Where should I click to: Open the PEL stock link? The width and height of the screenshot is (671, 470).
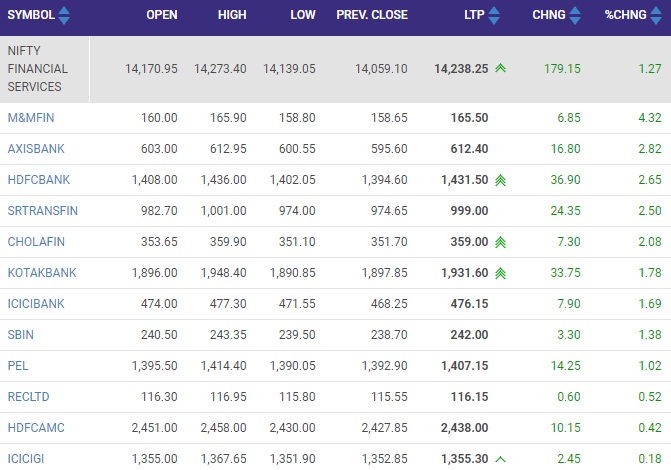click(18, 366)
